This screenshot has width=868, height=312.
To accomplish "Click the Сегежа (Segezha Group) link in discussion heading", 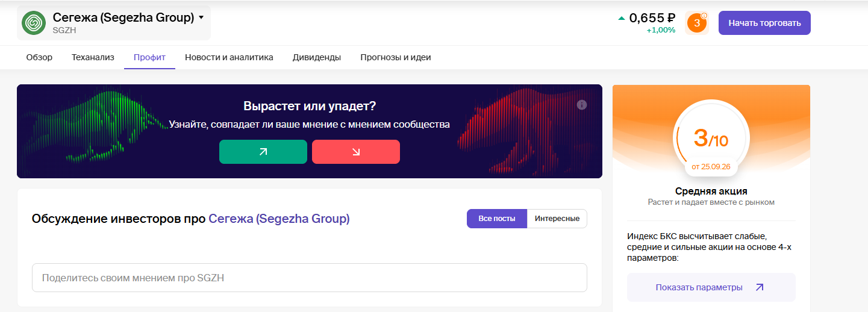I will point(279,219).
